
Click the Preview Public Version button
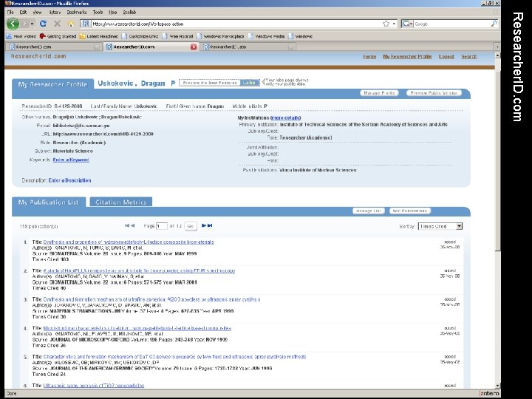click(x=434, y=93)
